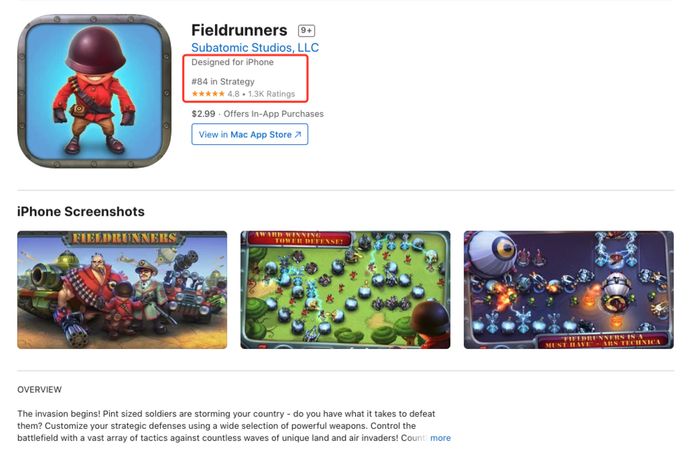Expand overview text with more link
The height and width of the screenshot is (459, 700).
[440, 438]
